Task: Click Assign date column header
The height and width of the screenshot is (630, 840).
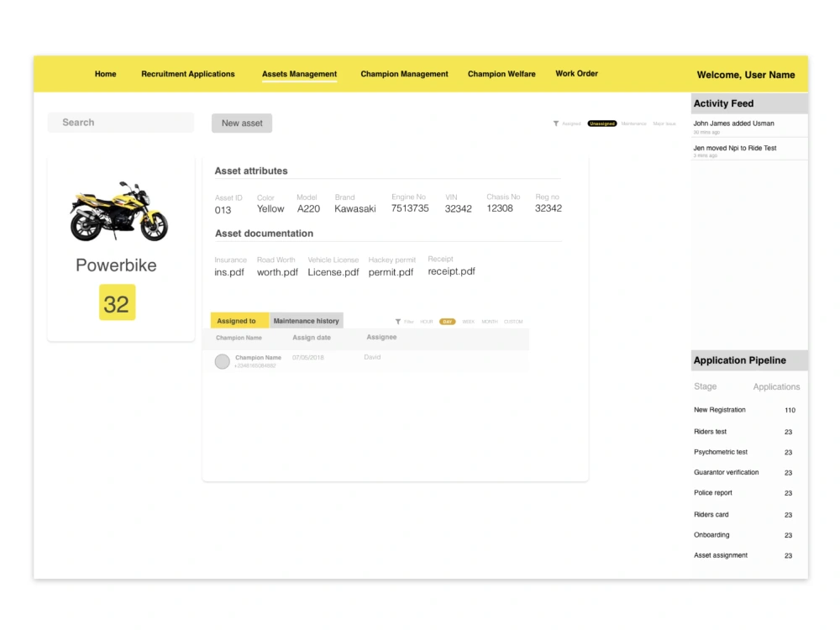Action: pyautogui.click(x=312, y=338)
